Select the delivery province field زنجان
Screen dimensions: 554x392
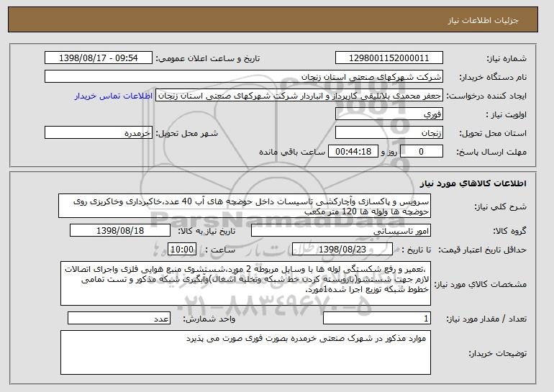[x=389, y=133]
